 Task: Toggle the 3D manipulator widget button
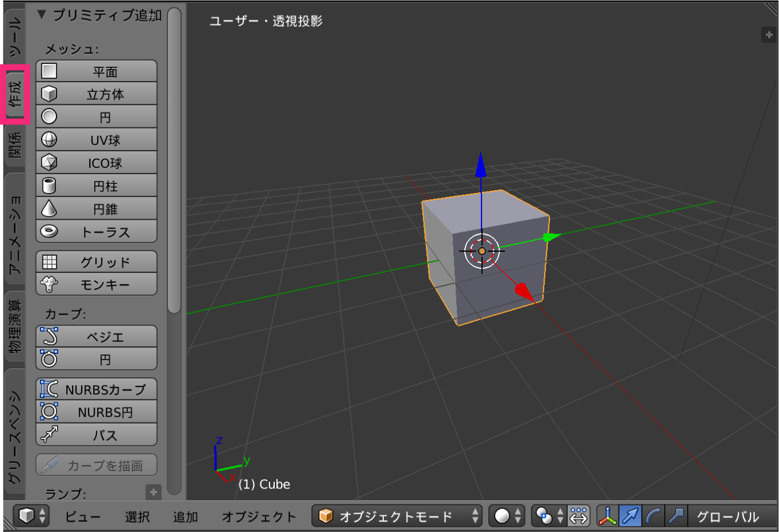pyautogui.click(x=607, y=516)
